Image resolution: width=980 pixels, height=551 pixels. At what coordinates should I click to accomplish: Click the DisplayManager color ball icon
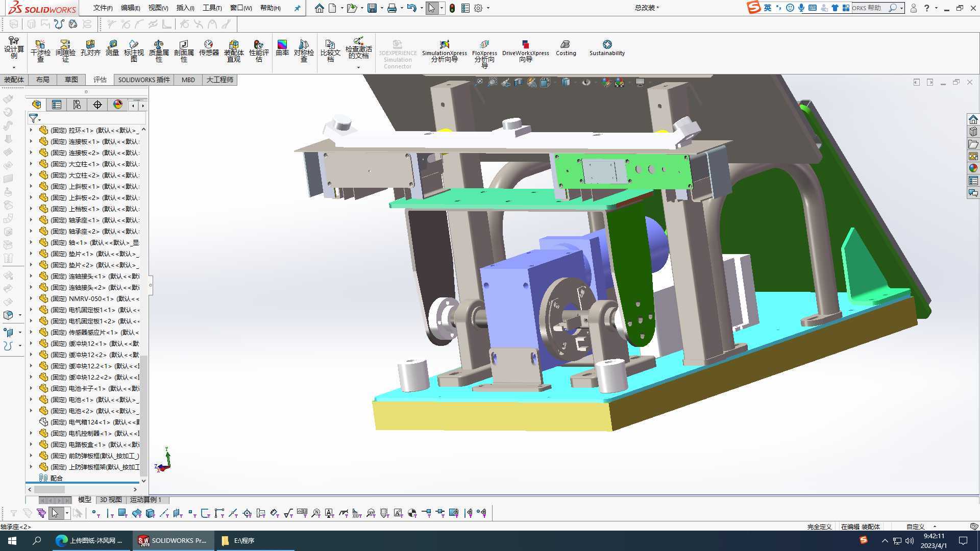(118, 105)
